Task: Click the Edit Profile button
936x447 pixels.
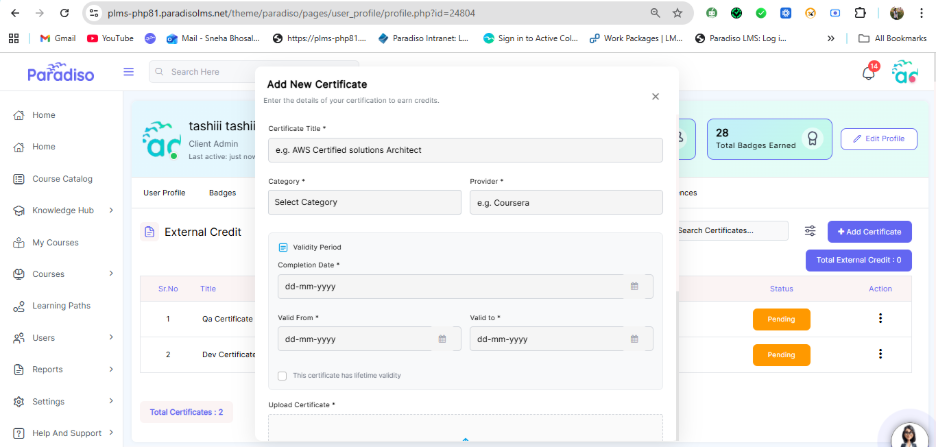Action: pos(878,139)
